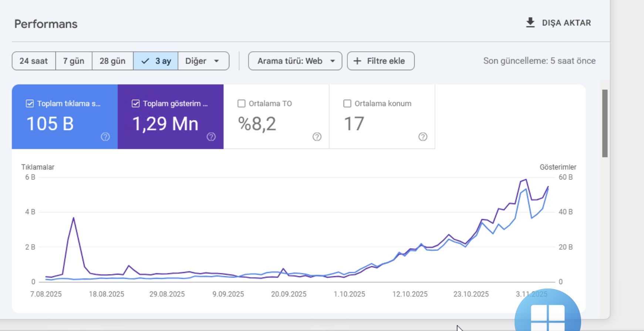Click the plus icon in Filtre ekle
Screen dimensions: 644x331
357,61
